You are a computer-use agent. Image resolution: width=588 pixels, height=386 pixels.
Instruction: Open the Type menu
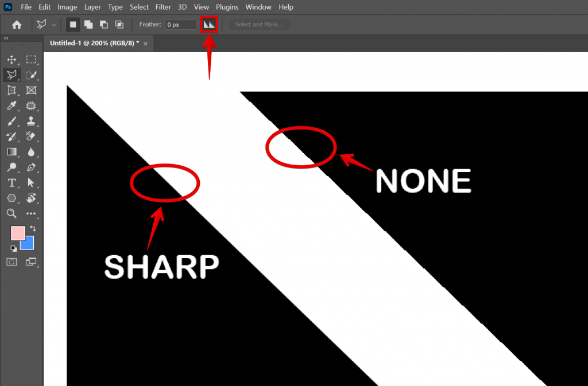[115, 7]
